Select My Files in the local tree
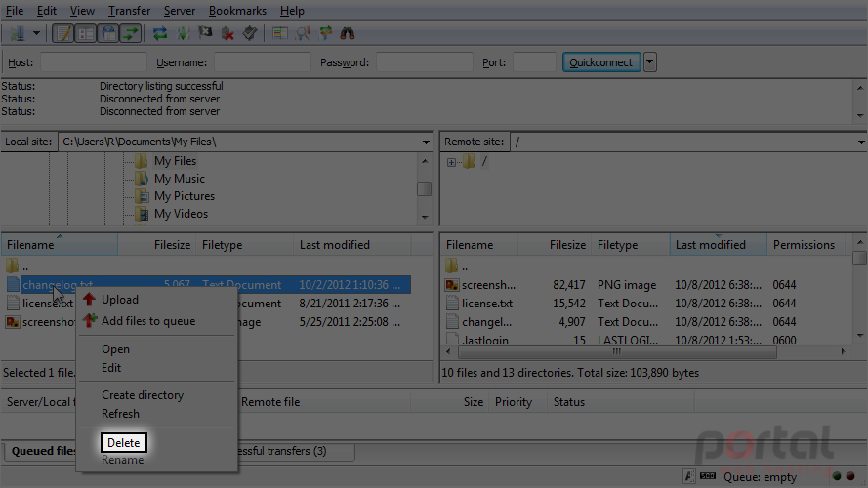The image size is (868, 488). pyautogui.click(x=175, y=161)
